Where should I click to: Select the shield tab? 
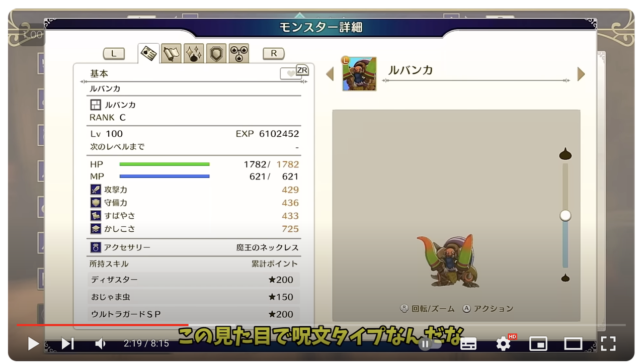pos(216,53)
